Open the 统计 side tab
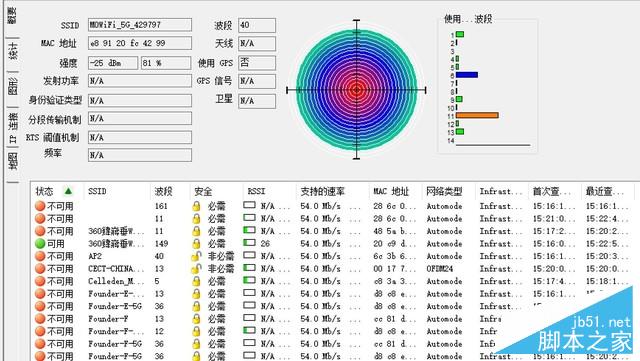The width and height of the screenshot is (640, 361). (x=13, y=51)
